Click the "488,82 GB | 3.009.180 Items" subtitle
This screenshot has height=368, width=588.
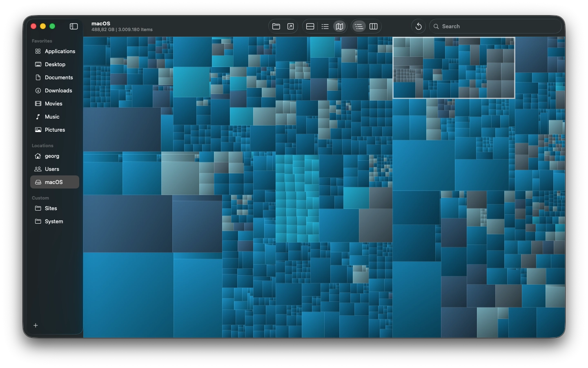tap(122, 29)
